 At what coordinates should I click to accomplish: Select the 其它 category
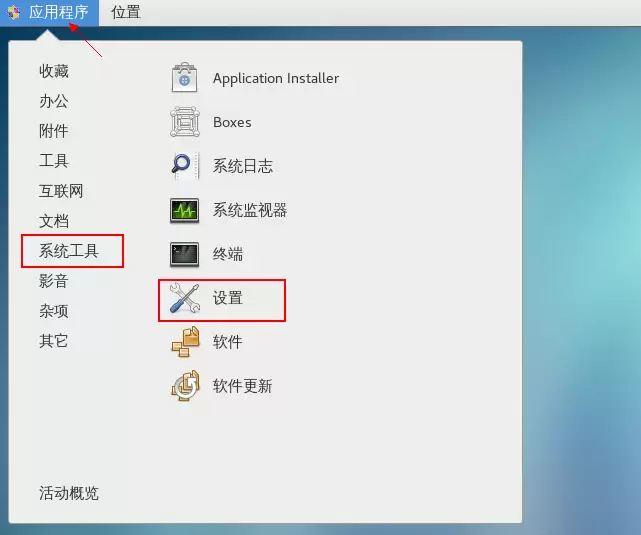(x=54, y=341)
